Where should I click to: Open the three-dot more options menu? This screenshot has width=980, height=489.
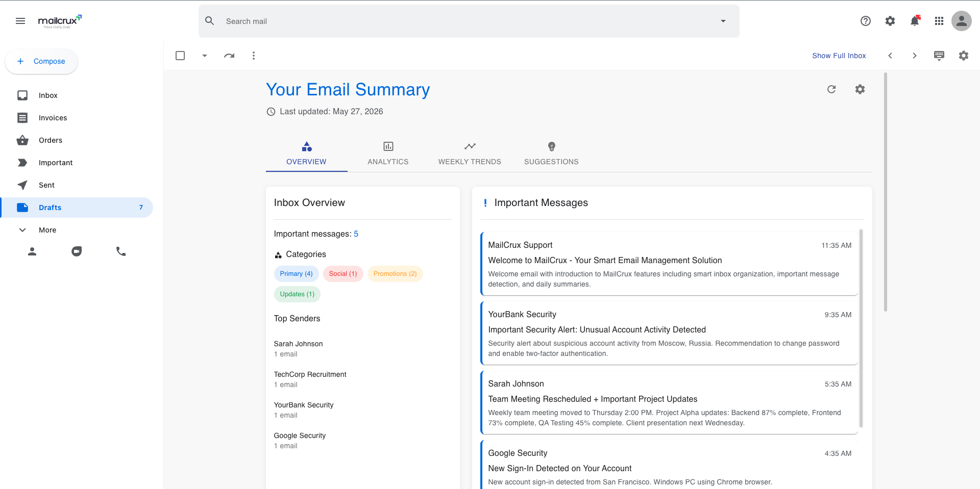click(254, 56)
